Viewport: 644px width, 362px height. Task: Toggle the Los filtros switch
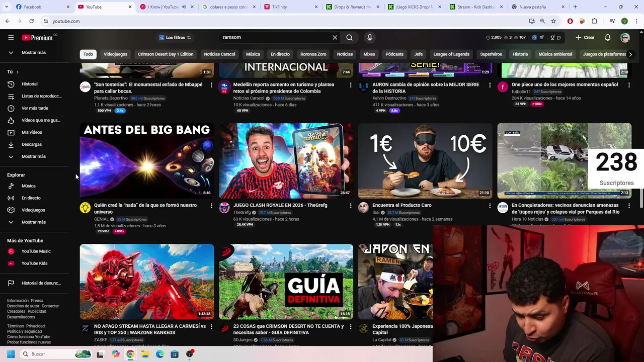pos(189,38)
